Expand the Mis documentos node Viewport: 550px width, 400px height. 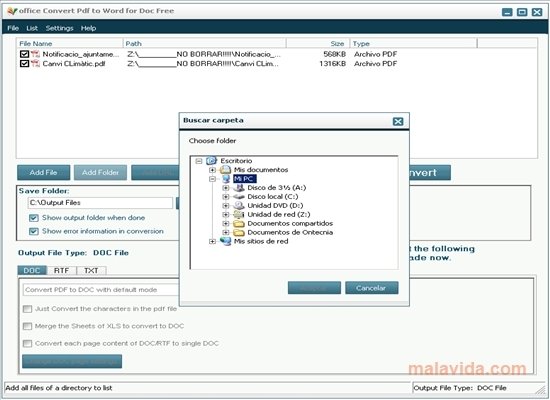212,170
